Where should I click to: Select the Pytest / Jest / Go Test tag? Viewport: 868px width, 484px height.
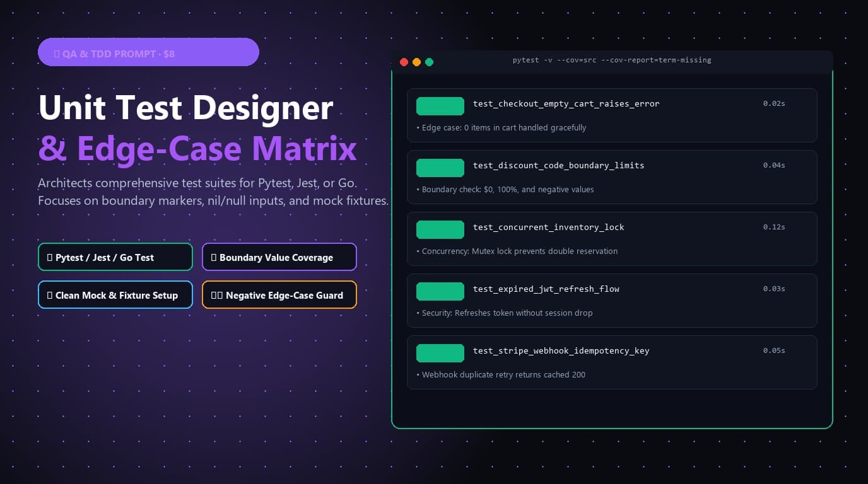115,257
